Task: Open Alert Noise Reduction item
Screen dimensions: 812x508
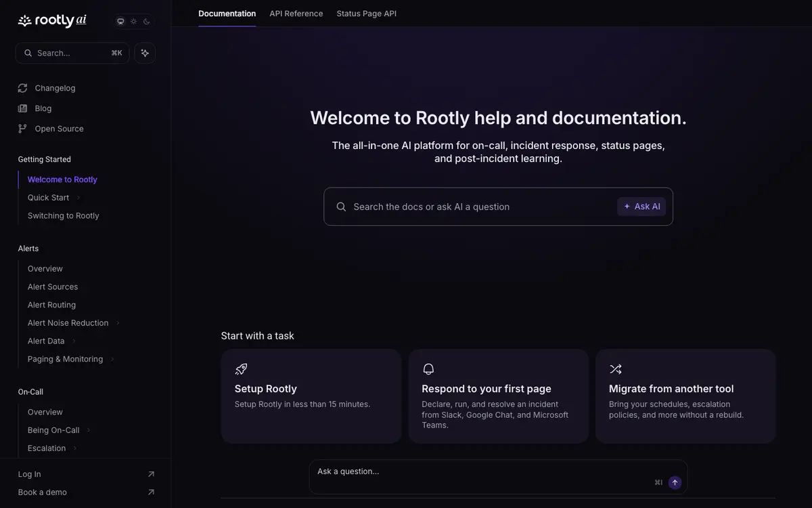Action: tap(68, 323)
